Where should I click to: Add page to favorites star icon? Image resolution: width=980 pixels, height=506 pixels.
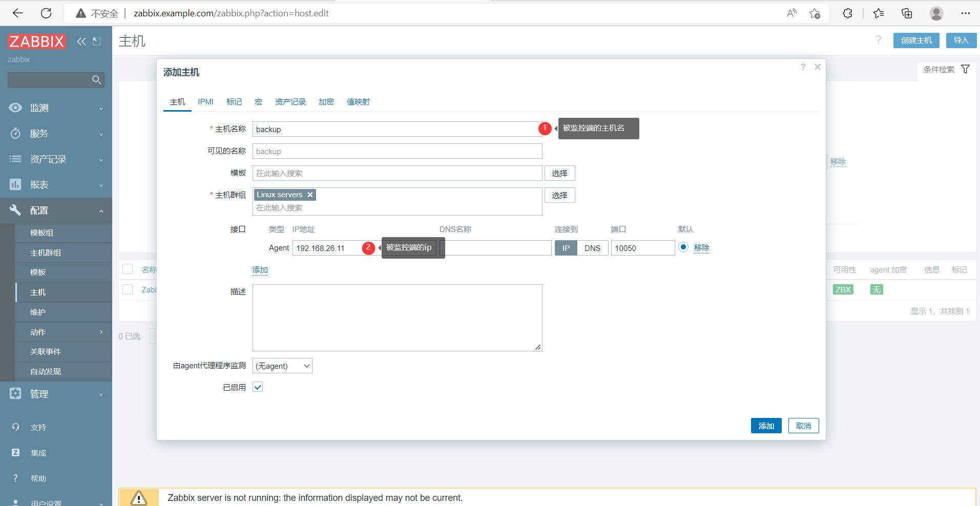click(x=815, y=13)
